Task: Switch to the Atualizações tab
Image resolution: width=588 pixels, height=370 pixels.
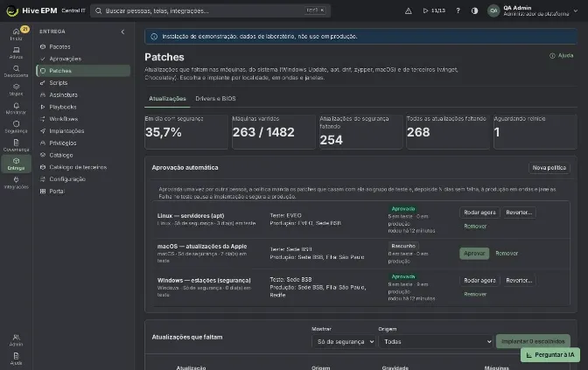Action: point(167,99)
